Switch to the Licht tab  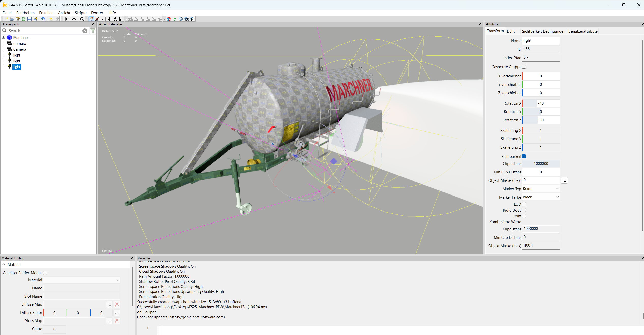tap(510, 31)
